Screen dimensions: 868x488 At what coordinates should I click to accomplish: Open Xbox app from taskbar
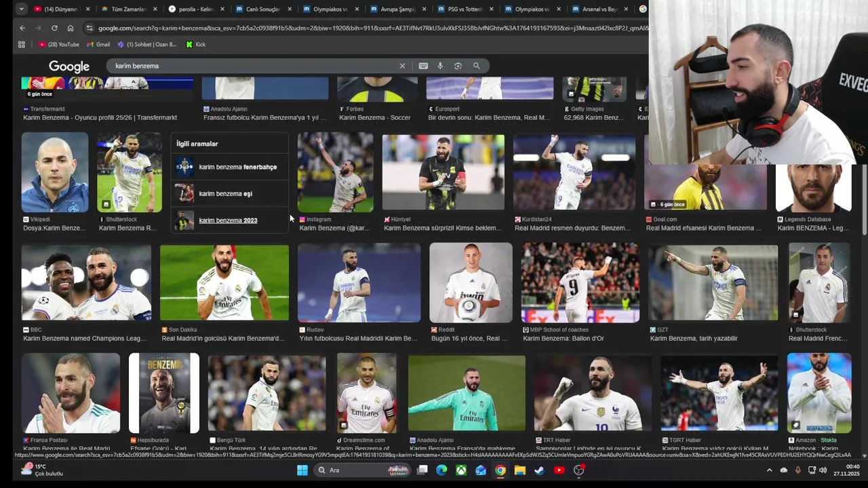461,470
